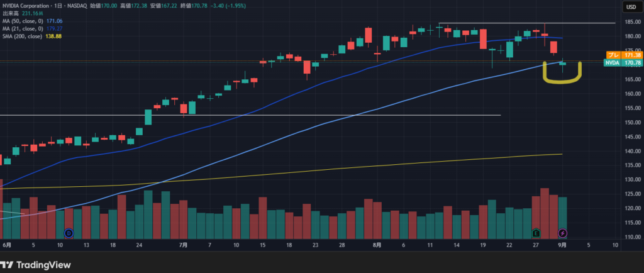Image resolution: width=644 pixels, height=273 pixels.
Task: Click the 171.06 MA 50 value
Action: [55, 21]
